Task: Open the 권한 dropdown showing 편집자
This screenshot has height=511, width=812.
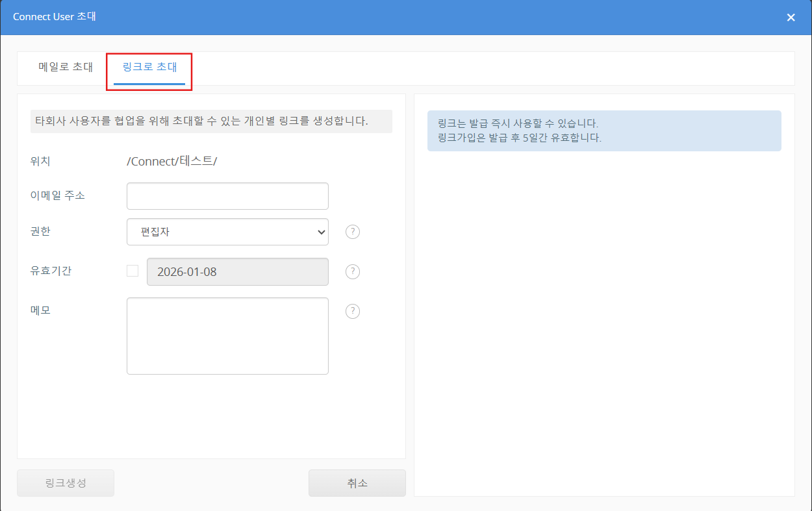Action: tap(227, 232)
